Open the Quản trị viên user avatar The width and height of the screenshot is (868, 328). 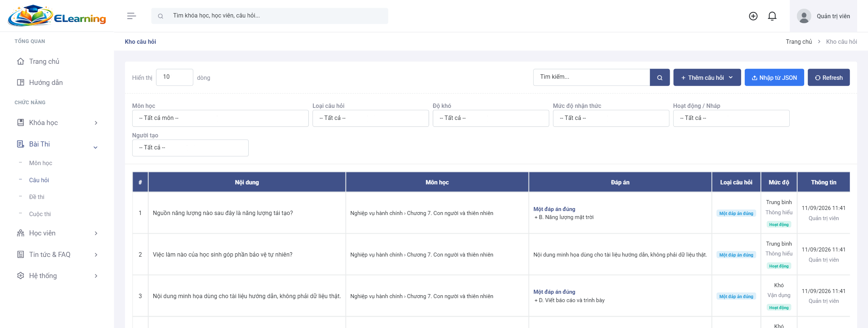[x=804, y=16]
